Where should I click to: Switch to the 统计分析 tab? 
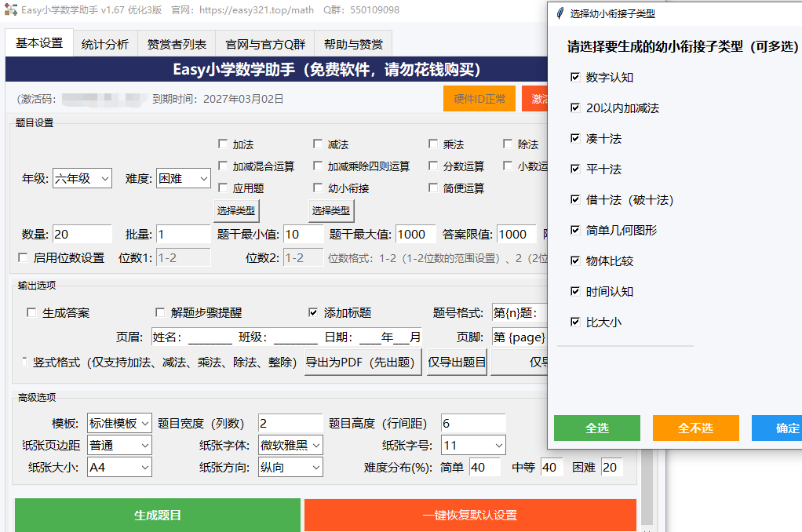(105, 45)
